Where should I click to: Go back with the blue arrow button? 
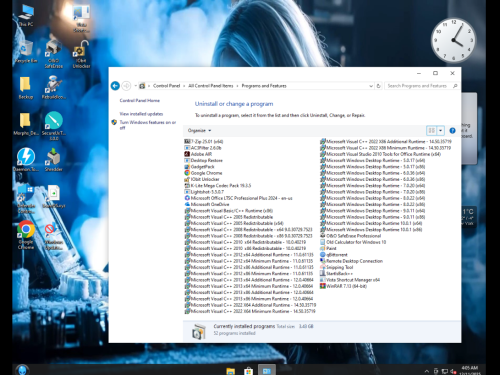(115, 86)
